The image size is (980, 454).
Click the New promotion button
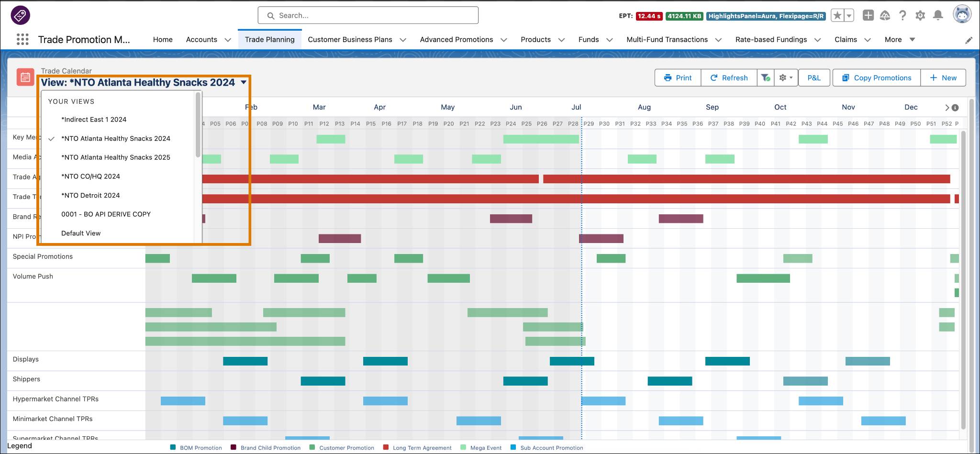coord(943,78)
